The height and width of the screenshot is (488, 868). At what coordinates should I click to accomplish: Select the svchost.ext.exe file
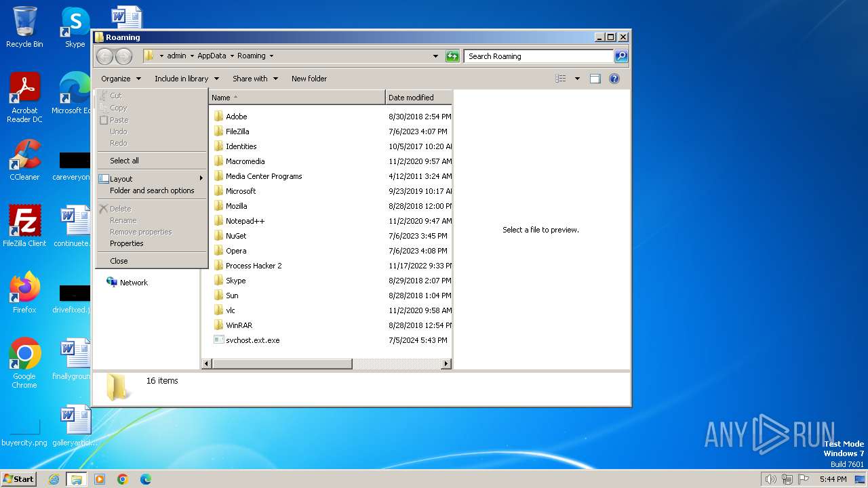252,340
